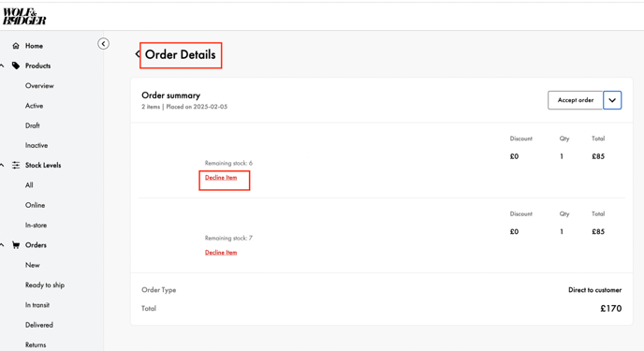Click the Home house icon
The image size is (644, 351).
coord(16,46)
